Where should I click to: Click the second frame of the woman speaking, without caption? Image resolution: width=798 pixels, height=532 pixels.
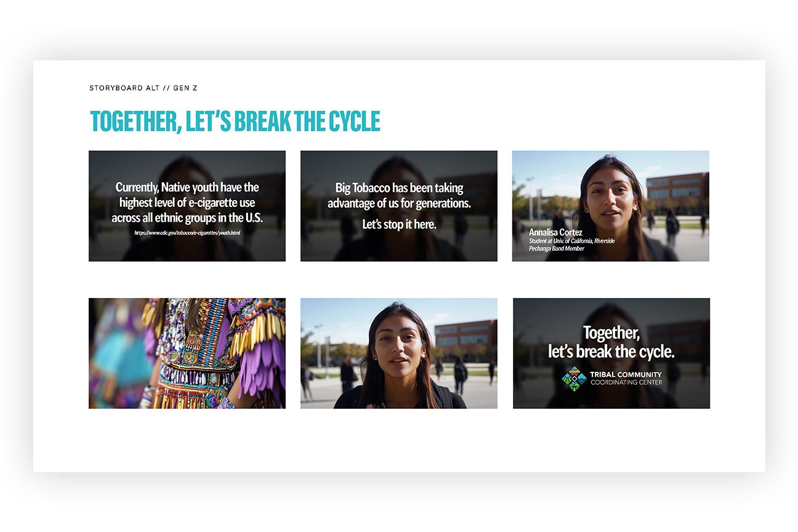pos(399,353)
